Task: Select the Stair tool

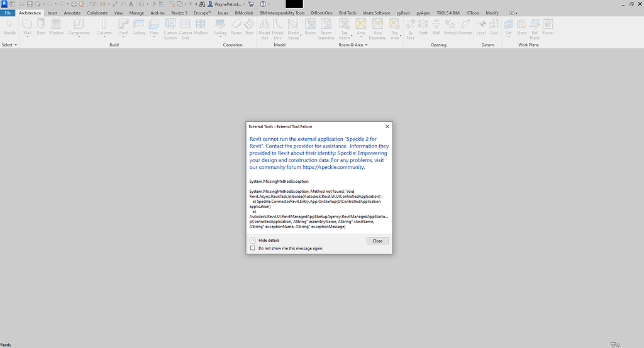Action: [x=249, y=27]
